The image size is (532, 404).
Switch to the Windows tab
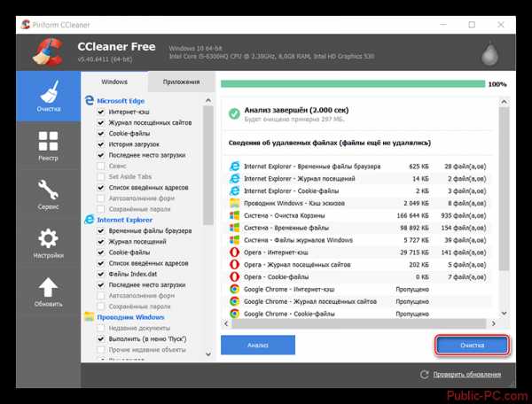[114, 82]
